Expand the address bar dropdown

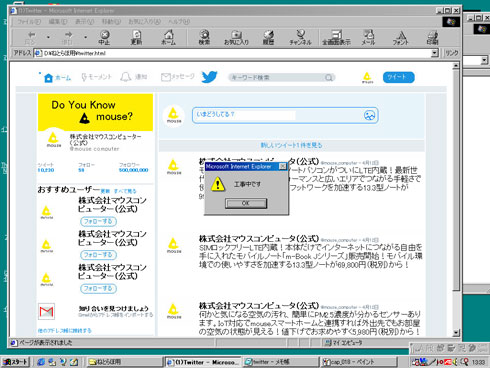(434, 53)
